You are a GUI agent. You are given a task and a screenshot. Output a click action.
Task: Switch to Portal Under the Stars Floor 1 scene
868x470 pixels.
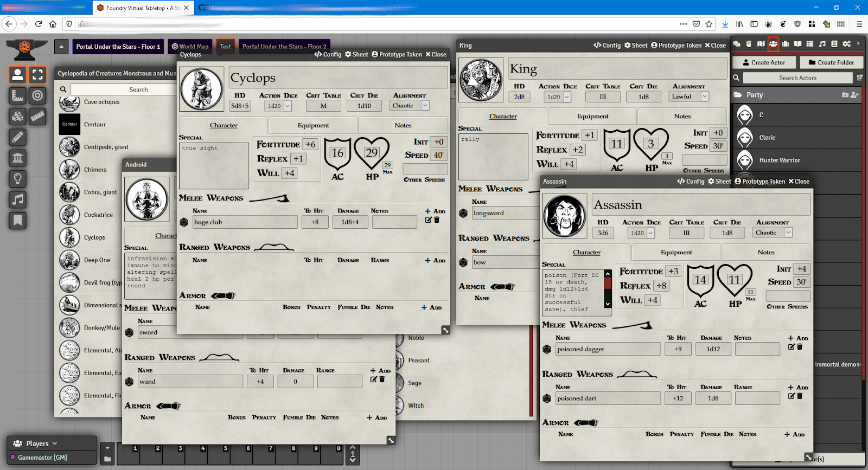118,47
